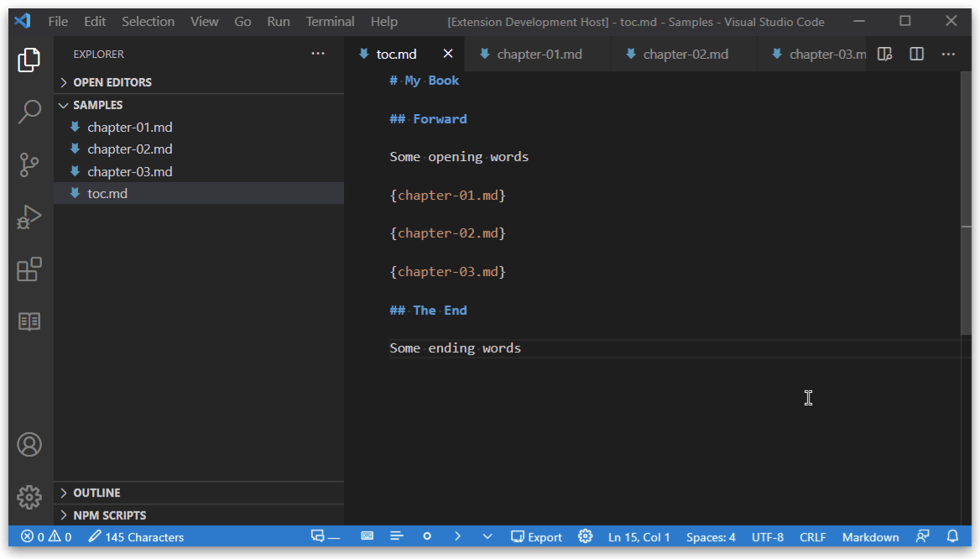
Task: Open the Help menu
Action: [383, 21]
